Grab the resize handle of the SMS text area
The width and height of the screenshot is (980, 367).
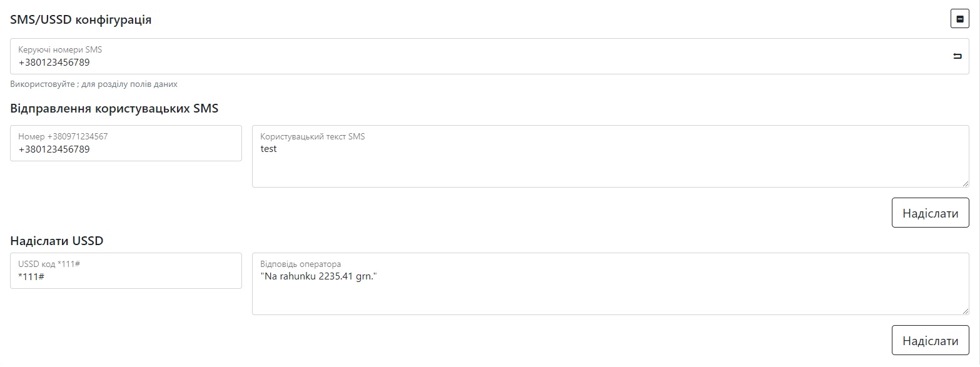pos(965,183)
